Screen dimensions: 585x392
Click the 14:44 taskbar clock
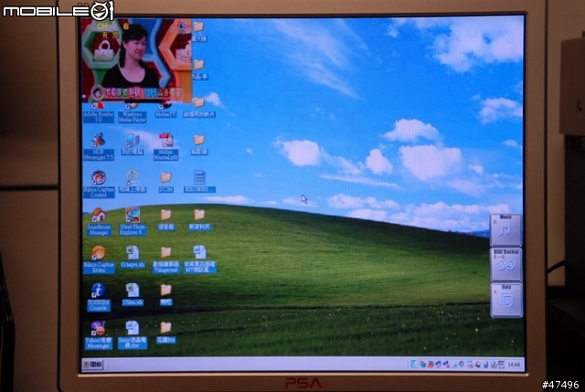click(514, 365)
